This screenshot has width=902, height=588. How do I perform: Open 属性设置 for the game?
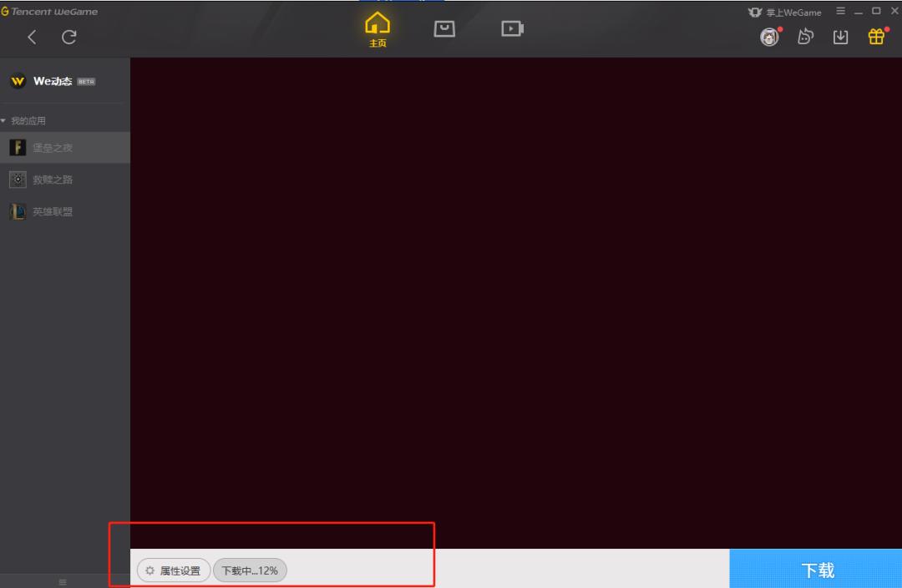172,570
